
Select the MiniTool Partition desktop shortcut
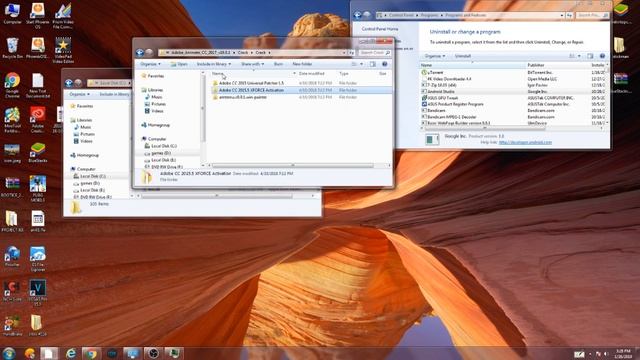12,119
